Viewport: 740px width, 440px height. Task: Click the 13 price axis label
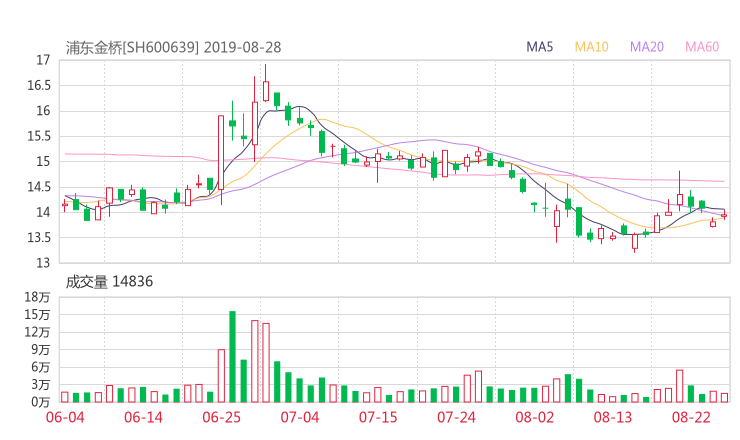(42, 263)
